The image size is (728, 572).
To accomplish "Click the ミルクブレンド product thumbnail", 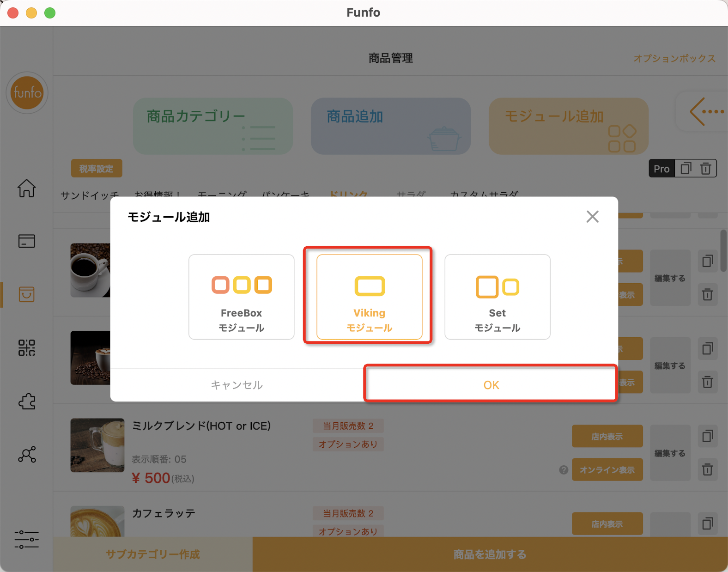I will point(97,445).
